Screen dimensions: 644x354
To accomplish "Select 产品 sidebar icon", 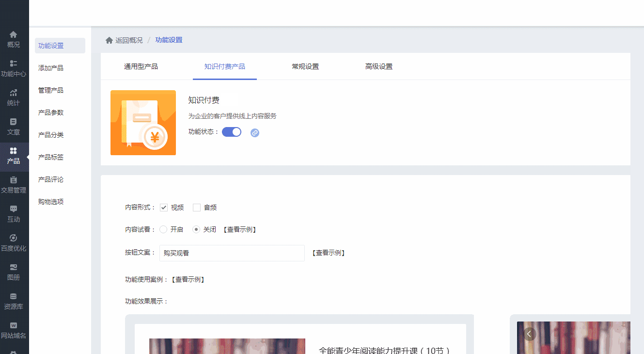I will click(14, 151).
